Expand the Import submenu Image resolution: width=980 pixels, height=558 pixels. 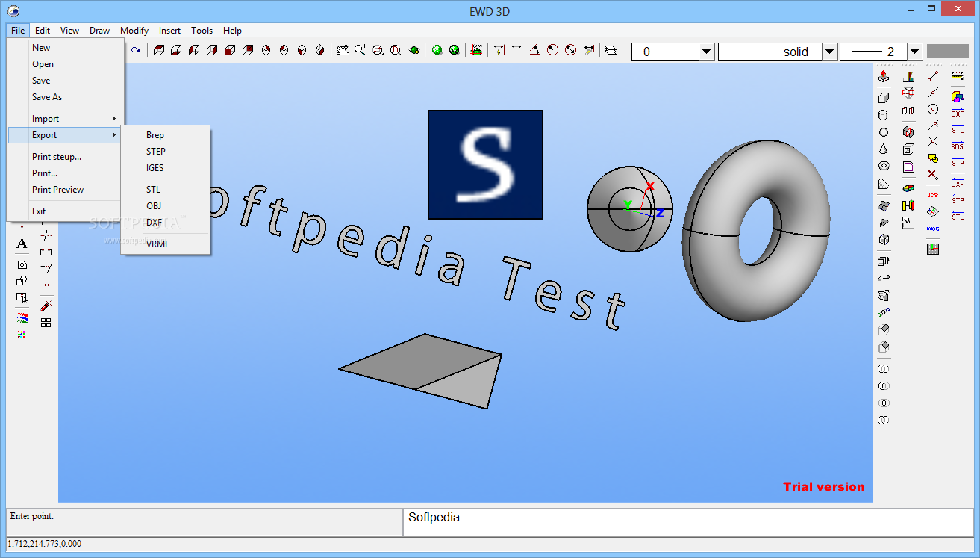click(x=66, y=119)
